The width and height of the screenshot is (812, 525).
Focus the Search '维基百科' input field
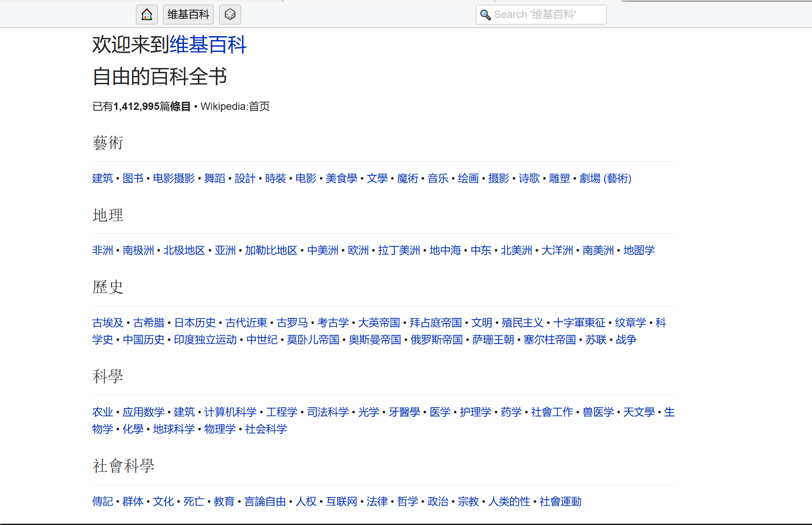click(541, 14)
